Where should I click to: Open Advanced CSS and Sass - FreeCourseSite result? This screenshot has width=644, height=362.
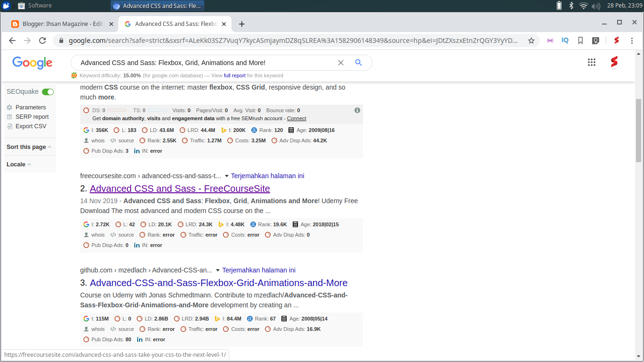pyautogui.click(x=180, y=189)
